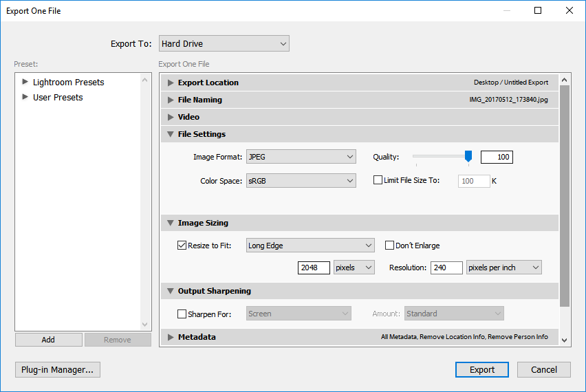Click the Cancel button
Viewport: 586px width, 392px height.
(544, 369)
